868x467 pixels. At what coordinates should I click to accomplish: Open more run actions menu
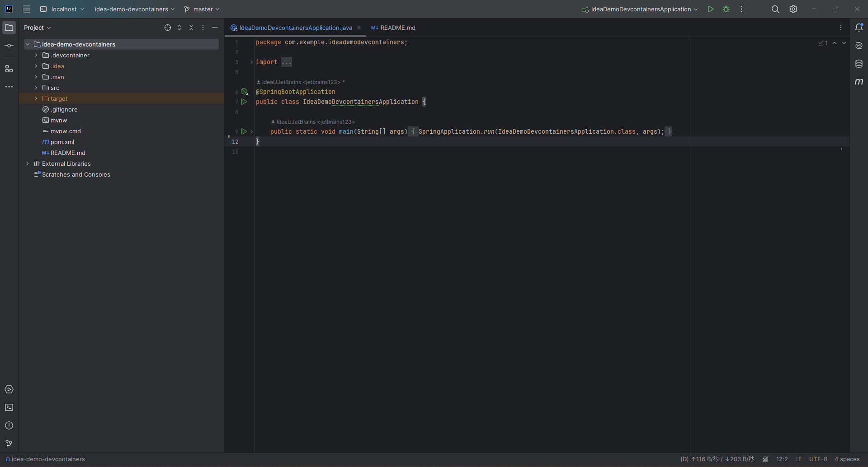point(741,9)
